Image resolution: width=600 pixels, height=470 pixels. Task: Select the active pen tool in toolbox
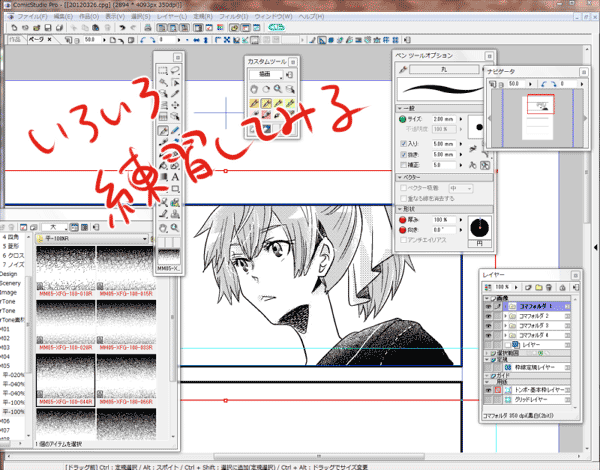(x=163, y=131)
